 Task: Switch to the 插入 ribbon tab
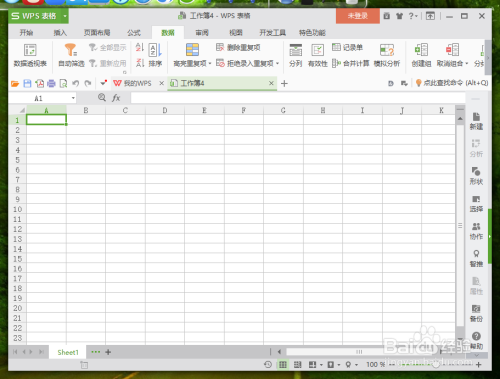coord(60,33)
